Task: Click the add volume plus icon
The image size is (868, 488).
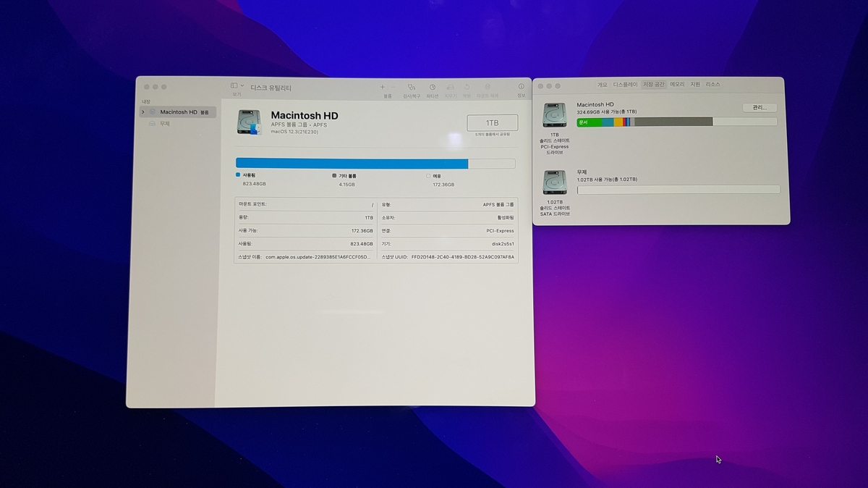Action: pos(383,87)
